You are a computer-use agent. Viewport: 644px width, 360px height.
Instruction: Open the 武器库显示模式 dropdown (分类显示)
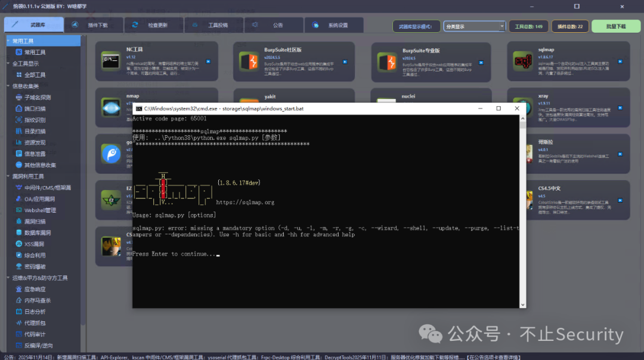pos(474,26)
